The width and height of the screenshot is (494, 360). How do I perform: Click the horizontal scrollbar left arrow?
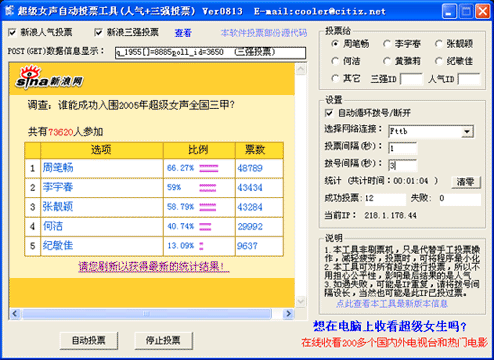click(x=15, y=314)
